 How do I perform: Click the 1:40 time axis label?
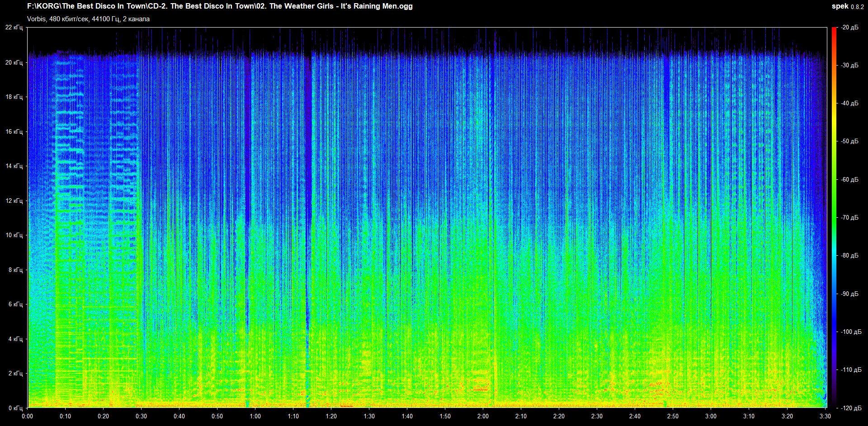407,416
